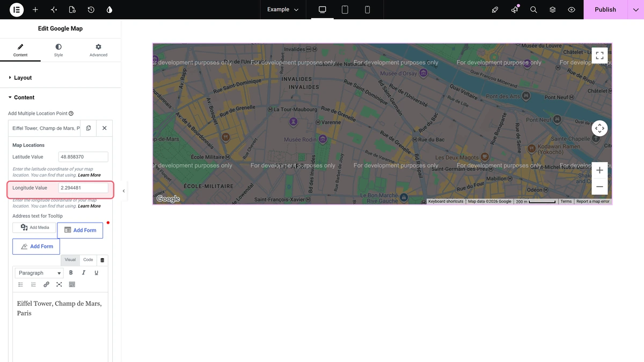The width and height of the screenshot is (644, 362).
Task: Click the toolbar toggle keyboard icon
Action: (x=72, y=285)
